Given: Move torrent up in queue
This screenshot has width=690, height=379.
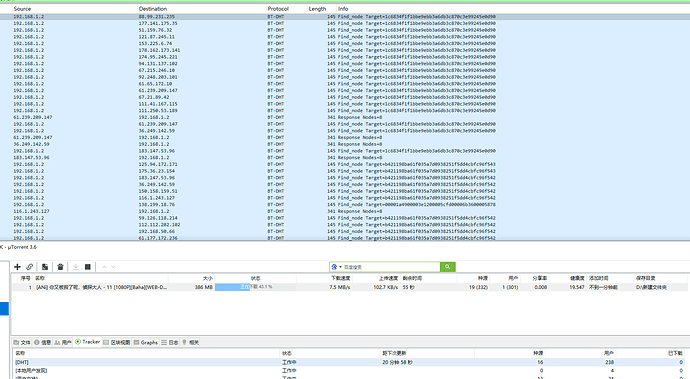Looking at the screenshot, I should click(104, 267).
